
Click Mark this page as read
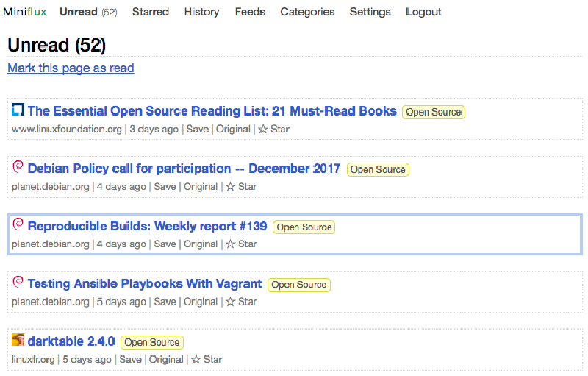(x=71, y=68)
